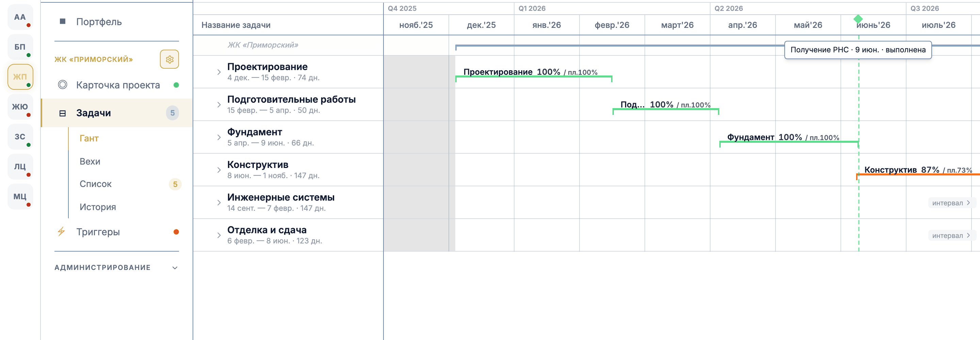Open the МЦ project avatar
The width and height of the screenshot is (980, 340).
(20, 197)
